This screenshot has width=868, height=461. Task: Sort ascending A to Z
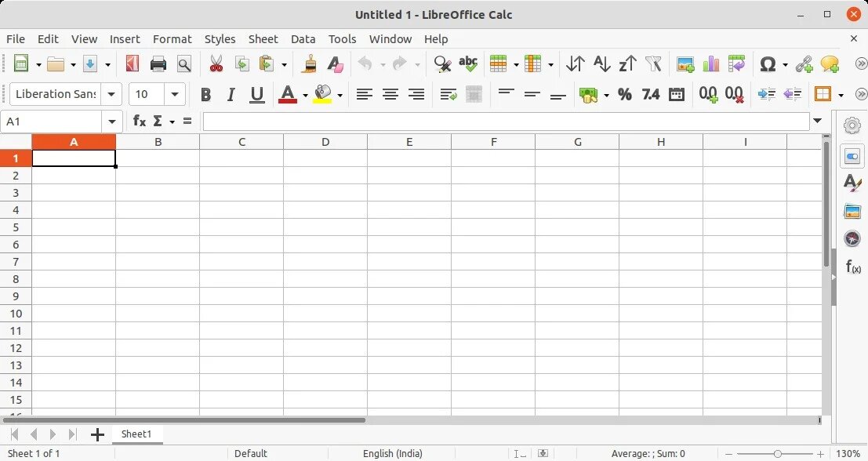pos(601,64)
